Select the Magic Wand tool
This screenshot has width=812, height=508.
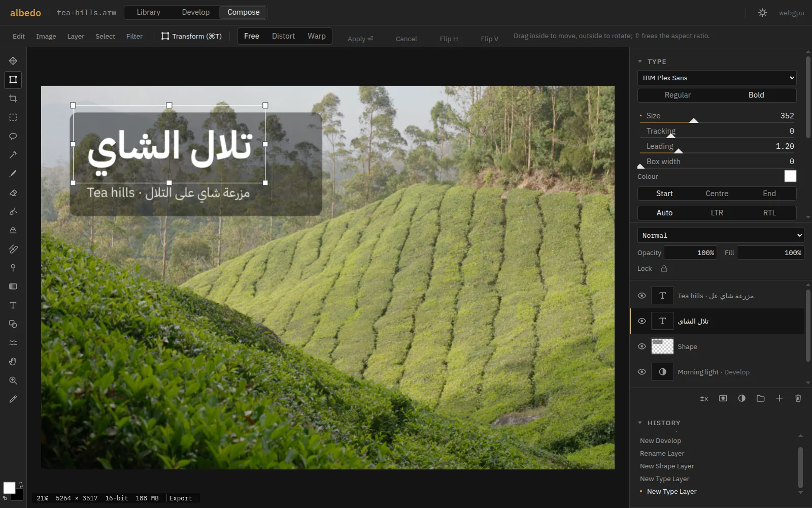(13, 155)
